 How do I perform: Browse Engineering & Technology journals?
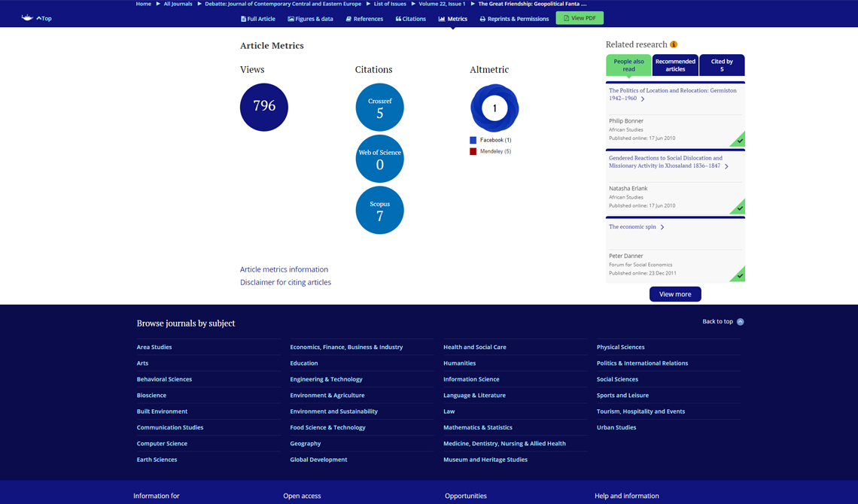326,379
